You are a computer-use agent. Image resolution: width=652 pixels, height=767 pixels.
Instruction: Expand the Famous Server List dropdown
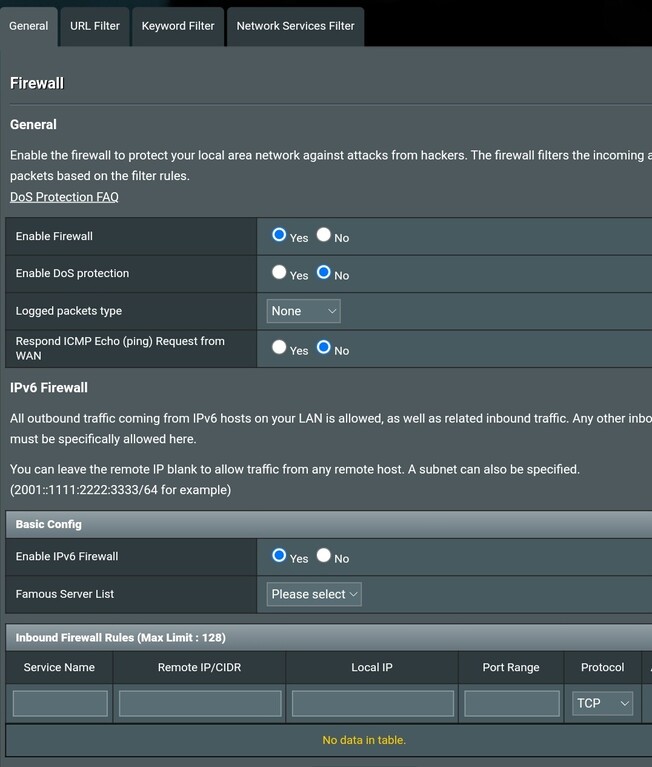[314, 594]
